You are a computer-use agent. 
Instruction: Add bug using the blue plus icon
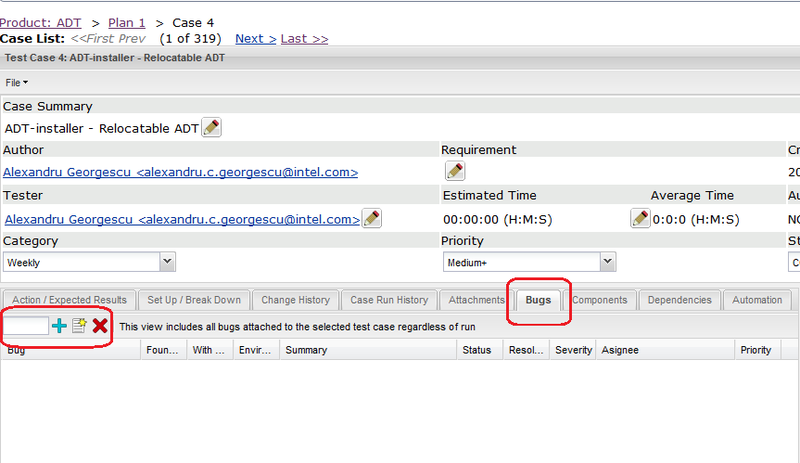point(59,325)
